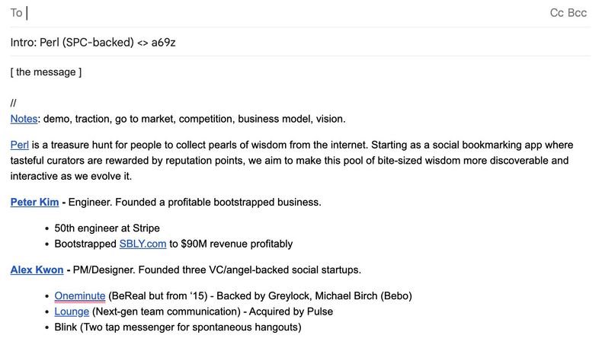This screenshot has width=602, height=364.
Task: Click the Perl description paragraph
Action: click(292, 161)
